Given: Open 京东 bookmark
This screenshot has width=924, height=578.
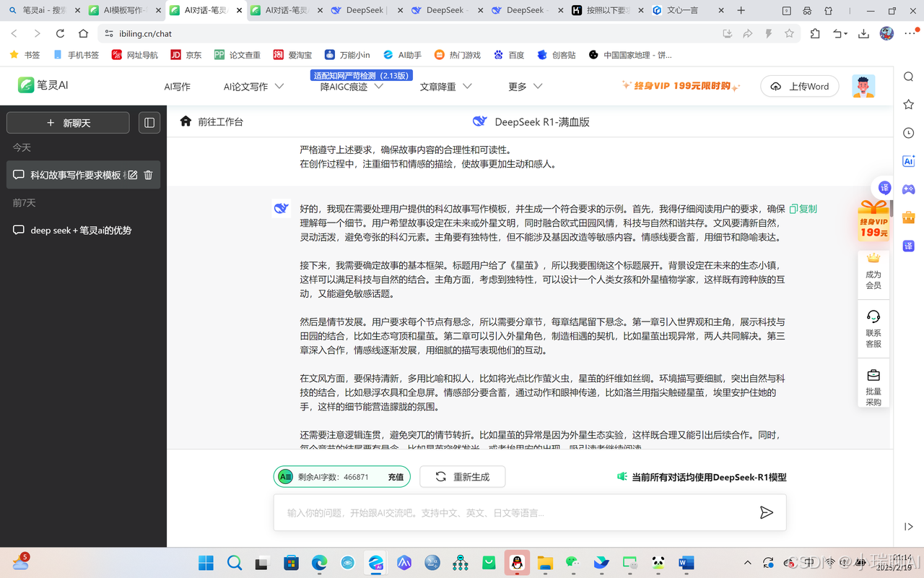Looking at the screenshot, I should point(186,55).
